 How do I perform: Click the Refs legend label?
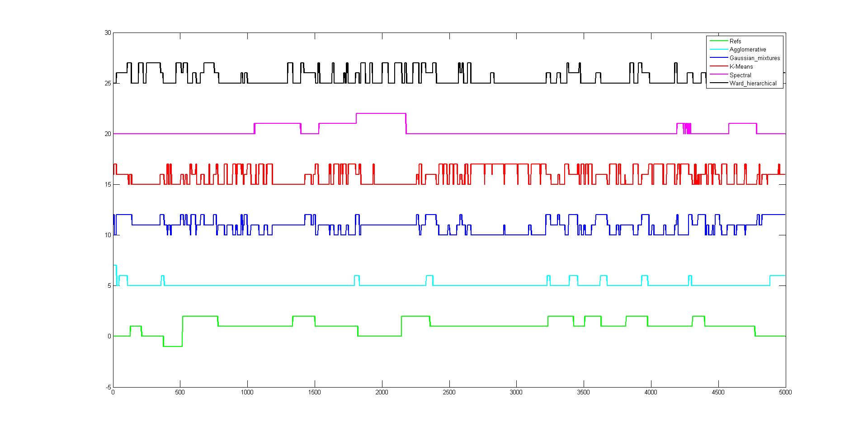coord(735,41)
